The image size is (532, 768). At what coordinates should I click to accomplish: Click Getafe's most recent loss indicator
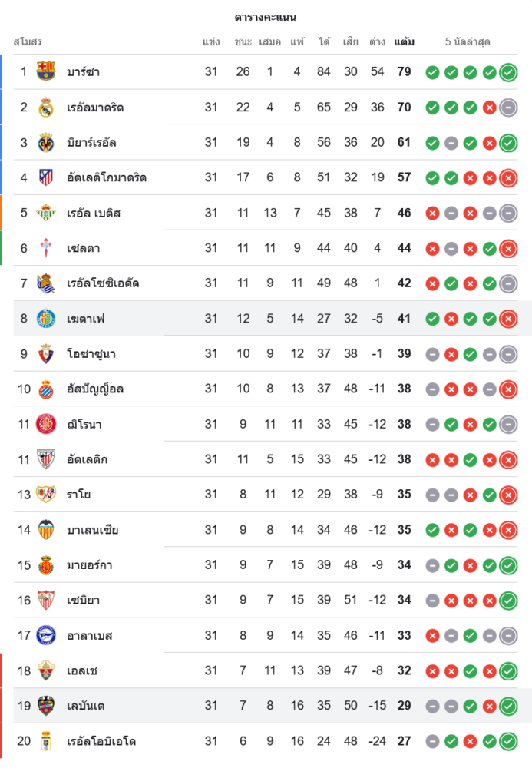point(508,319)
